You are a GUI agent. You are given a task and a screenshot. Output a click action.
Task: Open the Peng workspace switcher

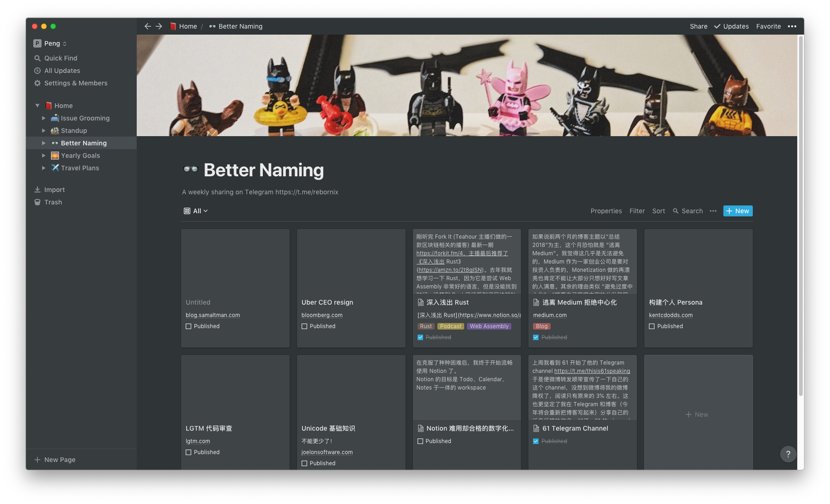(x=50, y=43)
